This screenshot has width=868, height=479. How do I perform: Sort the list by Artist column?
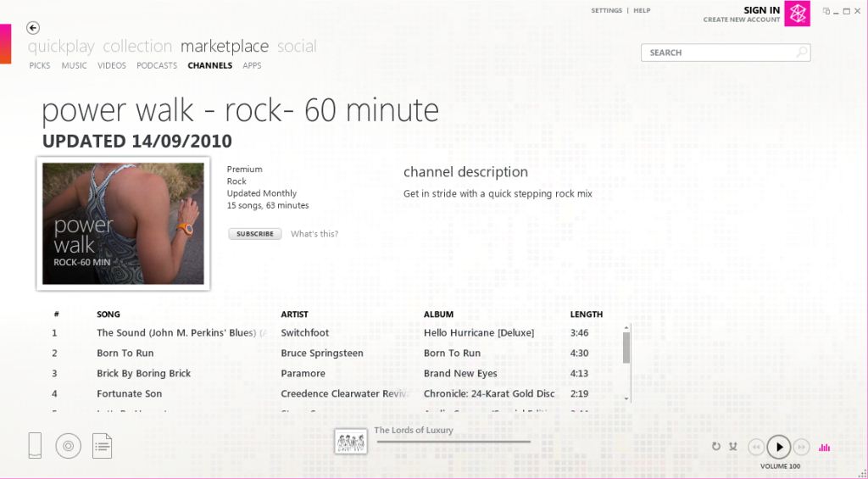[x=294, y=314]
